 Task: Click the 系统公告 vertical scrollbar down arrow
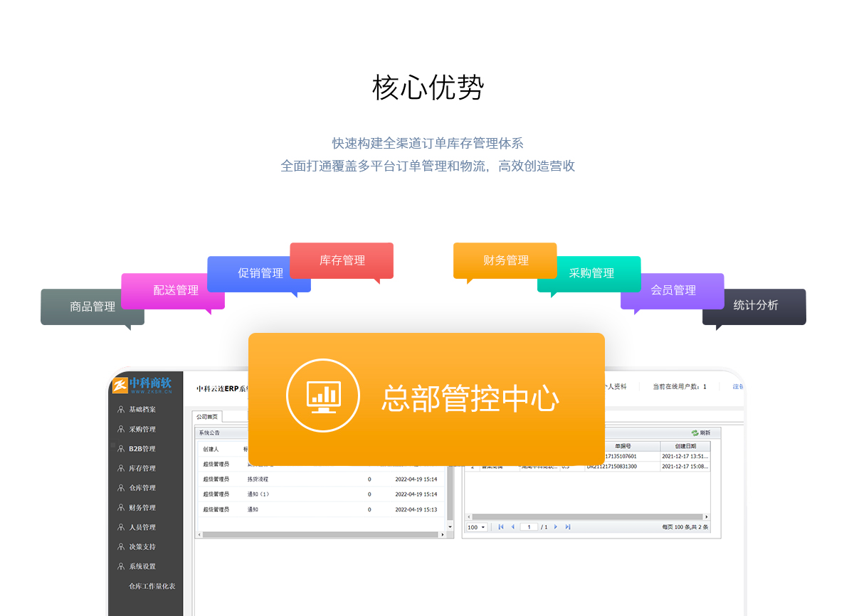[x=450, y=527]
